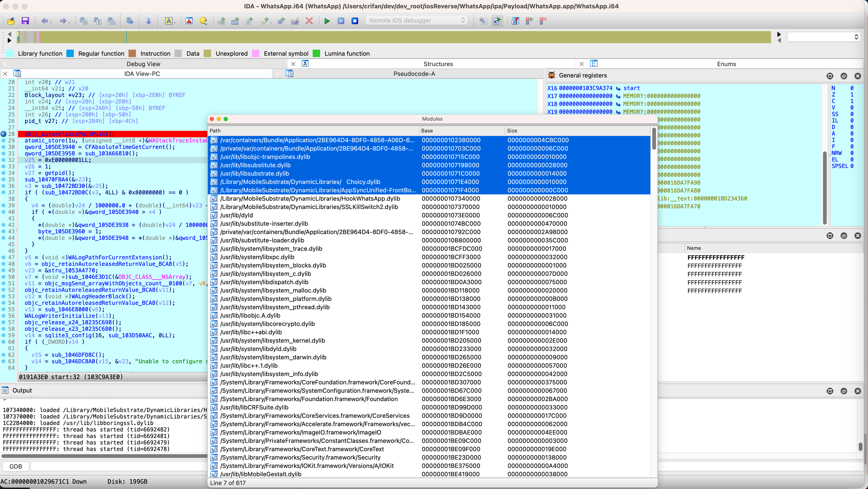Click the Modules window vertical scrollbar
The width and height of the screenshot is (868, 489).
(654, 139)
